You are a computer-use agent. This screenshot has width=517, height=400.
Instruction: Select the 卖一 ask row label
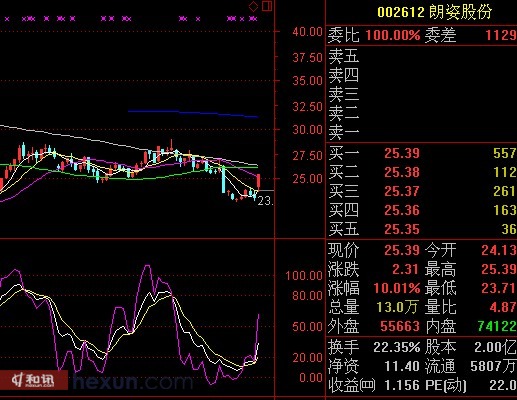[344, 132]
